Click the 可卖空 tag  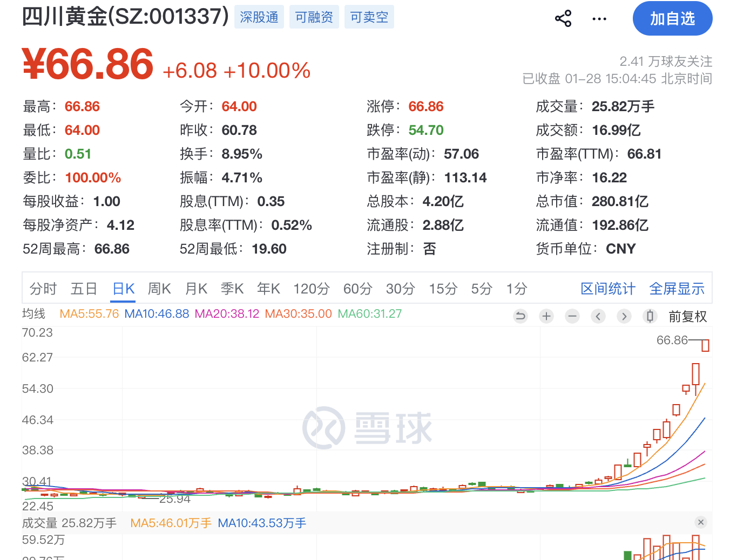point(369,17)
